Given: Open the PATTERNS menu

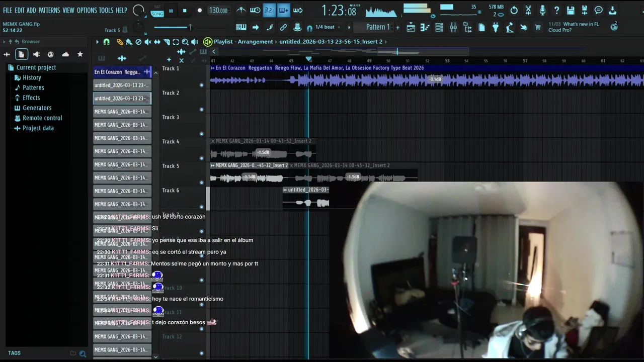Looking at the screenshot, I should pos(49,10).
